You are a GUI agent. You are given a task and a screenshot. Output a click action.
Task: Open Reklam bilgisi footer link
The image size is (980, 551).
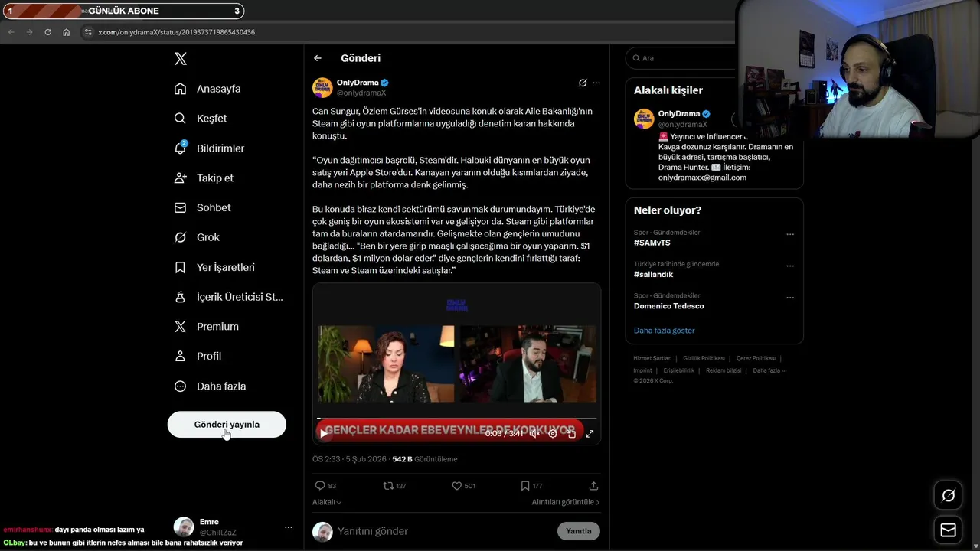click(724, 370)
